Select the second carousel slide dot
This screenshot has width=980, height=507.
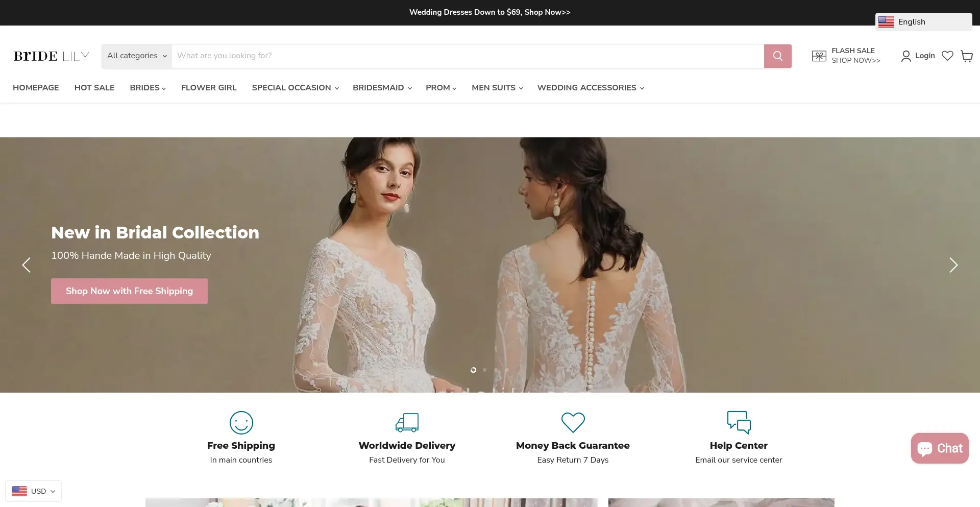point(484,370)
